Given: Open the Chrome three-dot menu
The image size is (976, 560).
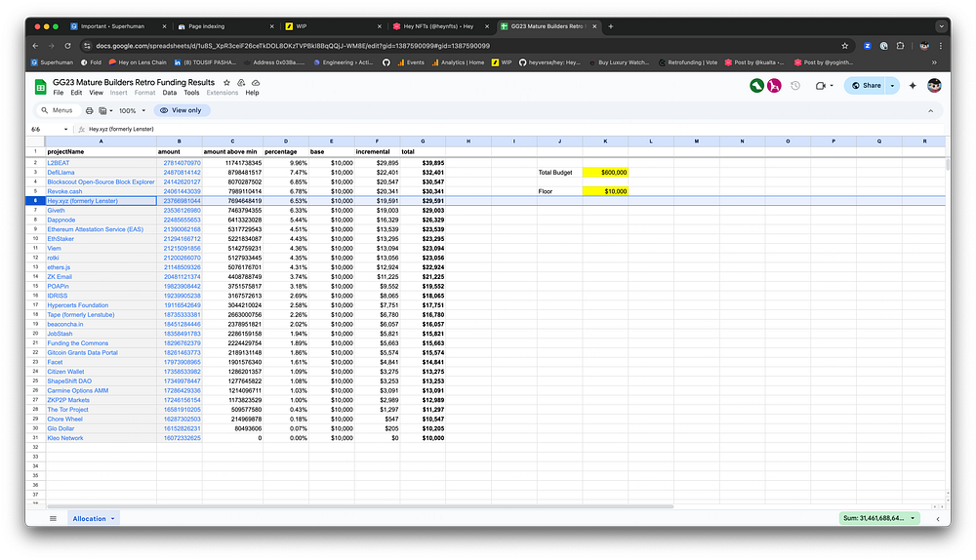Looking at the screenshot, I should pos(941,46).
